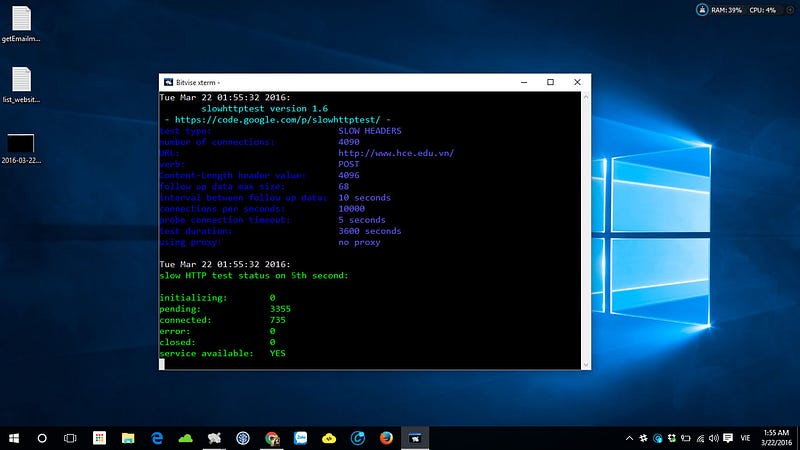
Task: Open Firefox from the taskbar
Action: [x=386, y=438]
